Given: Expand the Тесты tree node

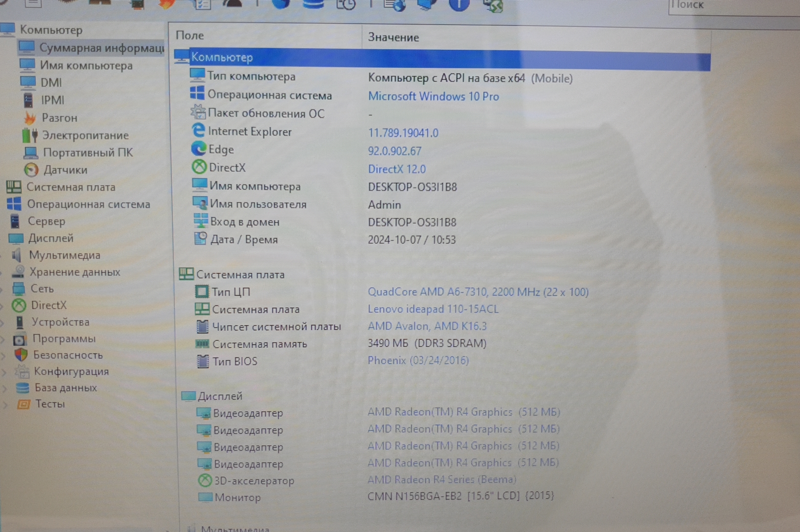Looking at the screenshot, I should click(5, 404).
